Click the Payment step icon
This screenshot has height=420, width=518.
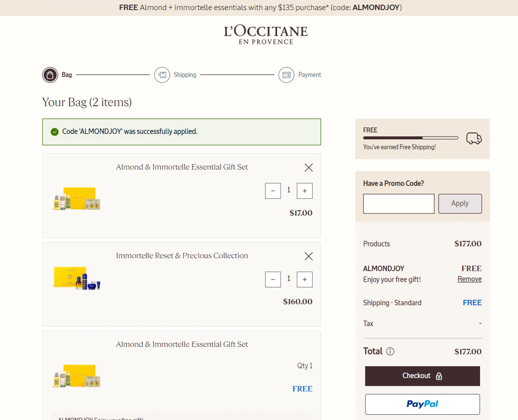click(286, 75)
